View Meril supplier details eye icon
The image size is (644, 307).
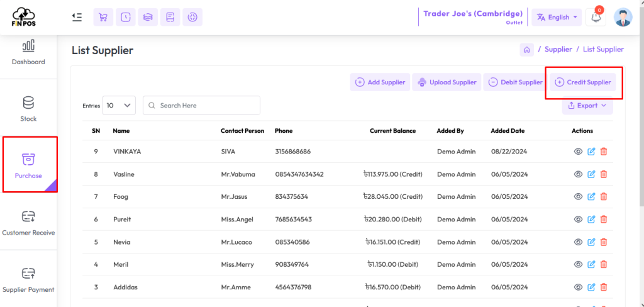[x=579, y=265]
